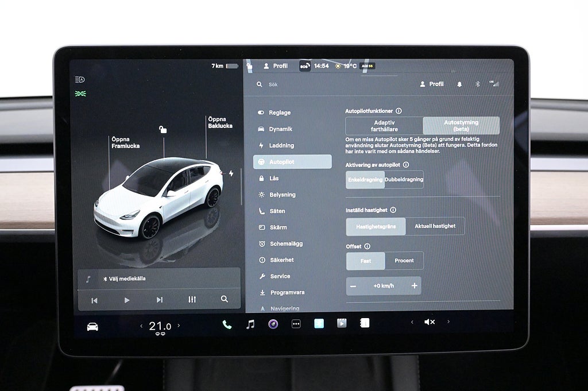The image size is (588, 391).
Task: Raise the cabin temperature with the right chevron
Action: pos(179,326)
